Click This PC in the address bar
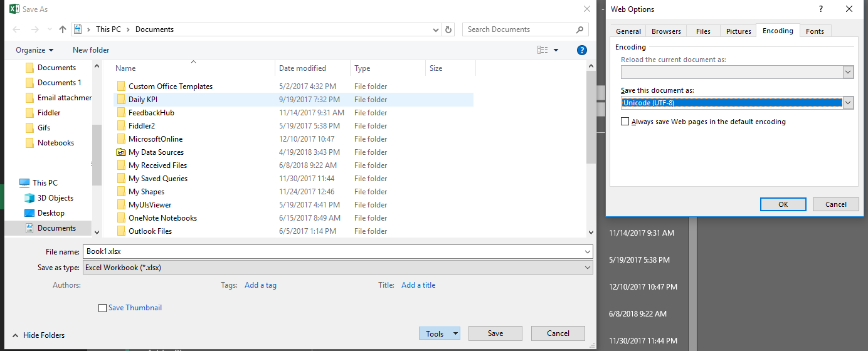Image resolution: width=868 pixels, height=351 pixels. 108,29
